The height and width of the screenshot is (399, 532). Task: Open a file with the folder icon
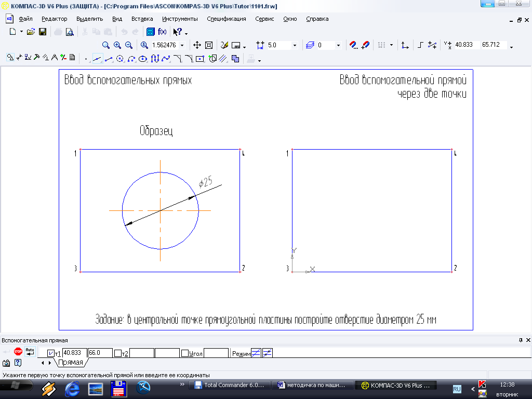[31, 32]
